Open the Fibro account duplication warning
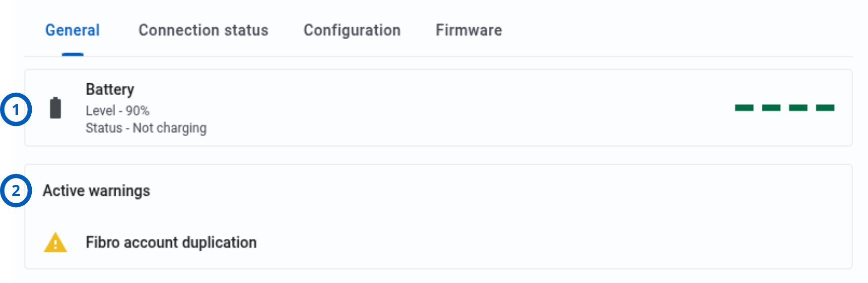This screenshot has height=283, width=868. click(x=171, y=242)
